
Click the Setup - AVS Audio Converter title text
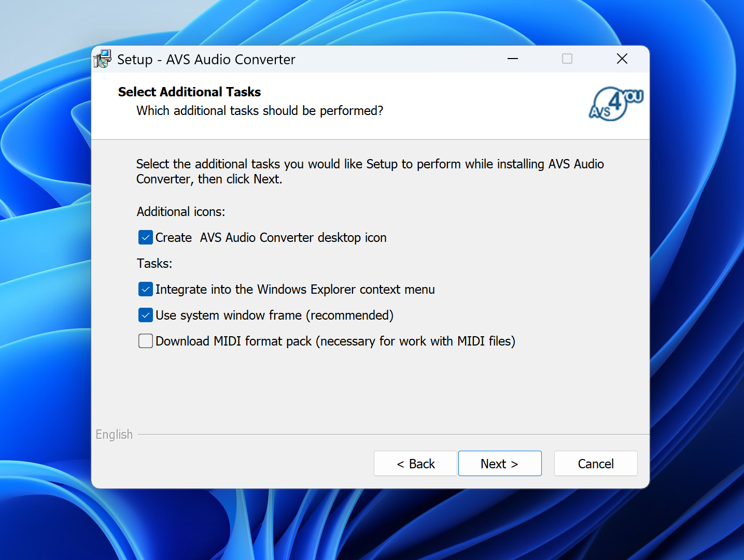[x=206, y=60]
